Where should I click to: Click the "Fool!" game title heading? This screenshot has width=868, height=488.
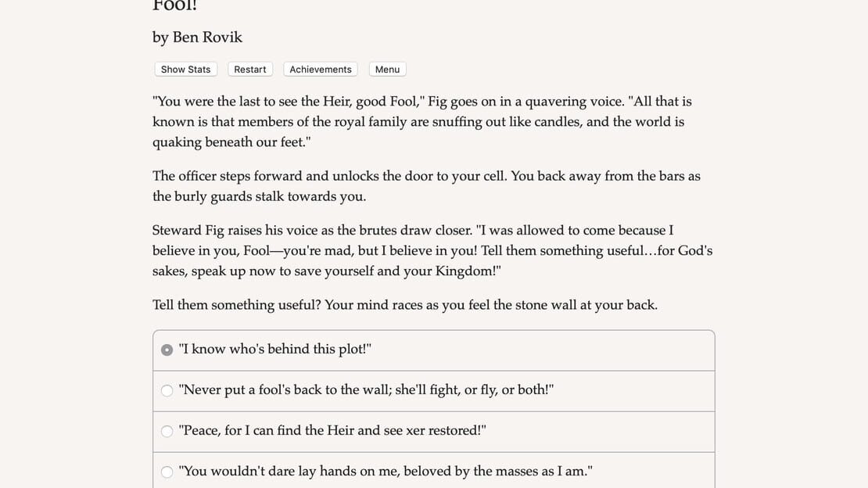click(x=174, y=5)
